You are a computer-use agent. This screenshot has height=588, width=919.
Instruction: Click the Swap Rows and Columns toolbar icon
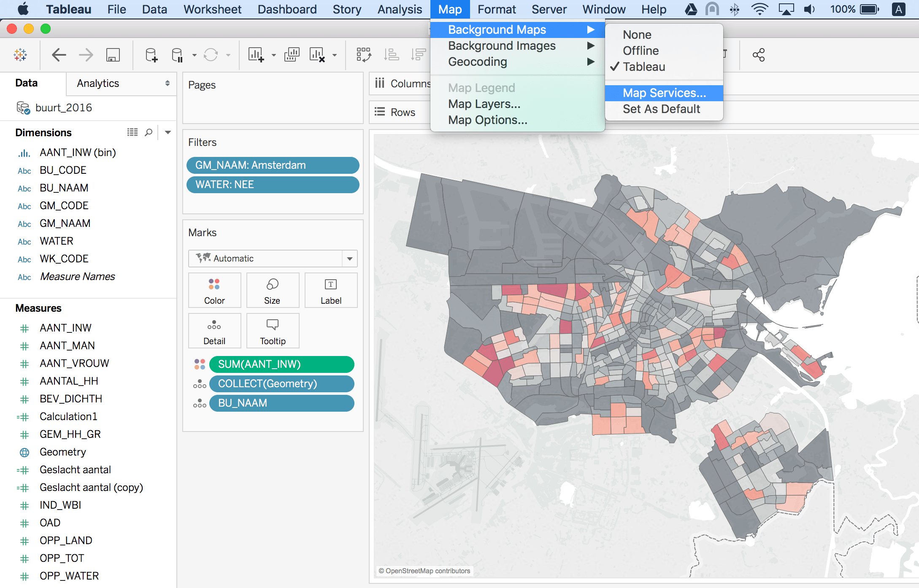(364, 55)
